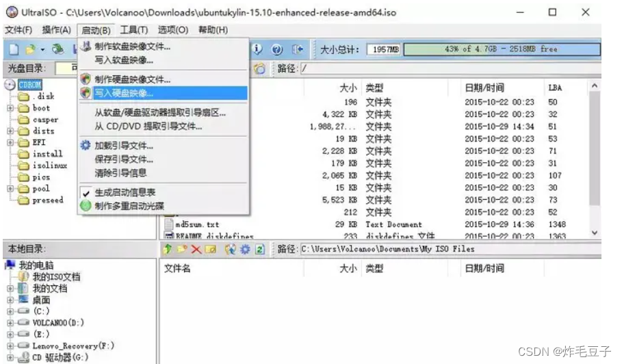
Task: Click the Help question mark toolbar icon
Action: coord(277,49)
